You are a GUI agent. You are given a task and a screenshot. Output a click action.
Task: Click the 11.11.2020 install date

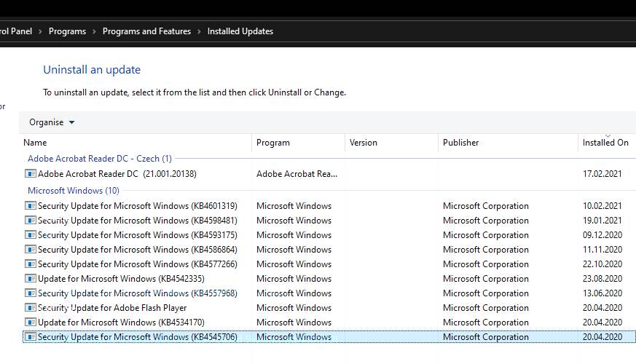click(x=602, y=249)
